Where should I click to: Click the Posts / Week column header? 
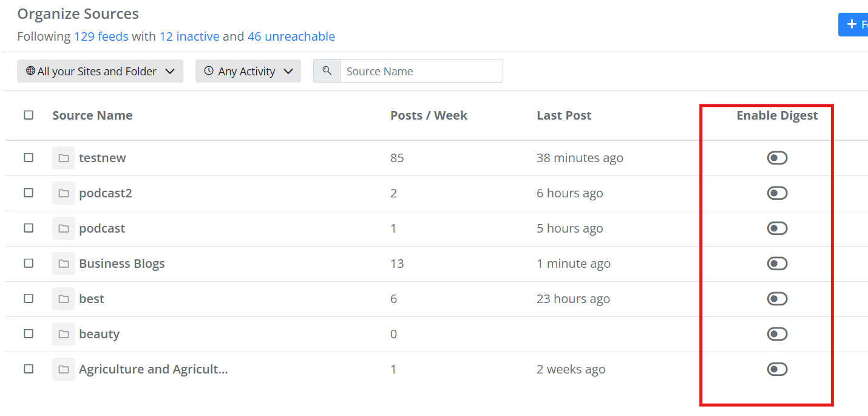coord(429,115)
